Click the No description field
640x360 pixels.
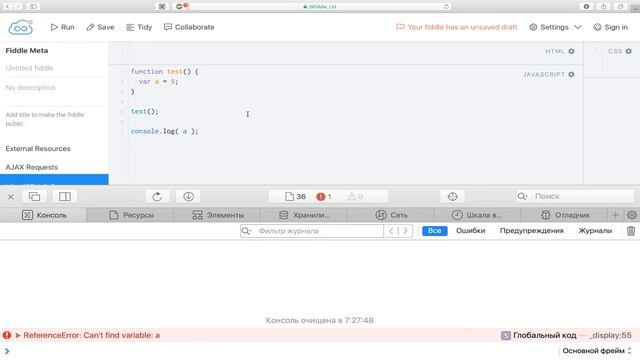pyautogui.click(x=54, y=87)
